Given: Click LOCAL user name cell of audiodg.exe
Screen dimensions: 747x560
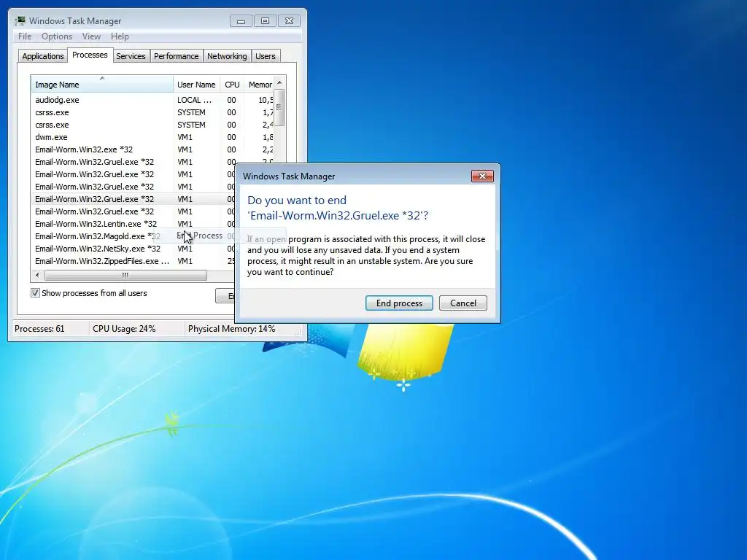Looking at the screenshot, I should 194,100.
